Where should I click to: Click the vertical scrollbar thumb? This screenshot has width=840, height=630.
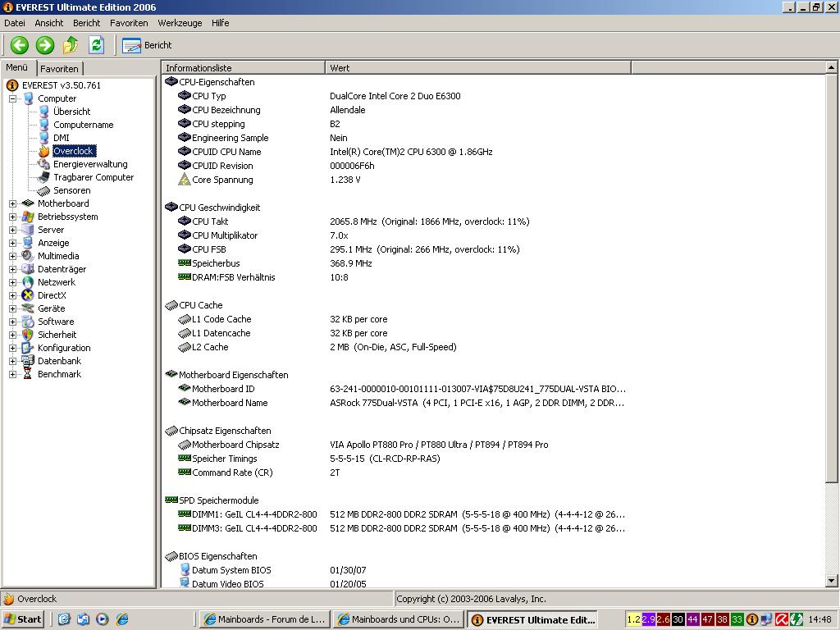tap(831, 277)
